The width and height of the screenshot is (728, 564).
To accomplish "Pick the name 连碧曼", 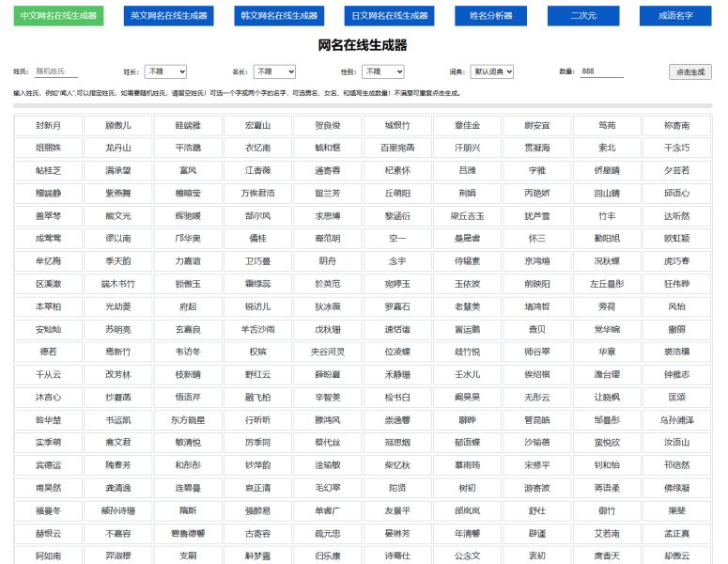I will [188, 488].
